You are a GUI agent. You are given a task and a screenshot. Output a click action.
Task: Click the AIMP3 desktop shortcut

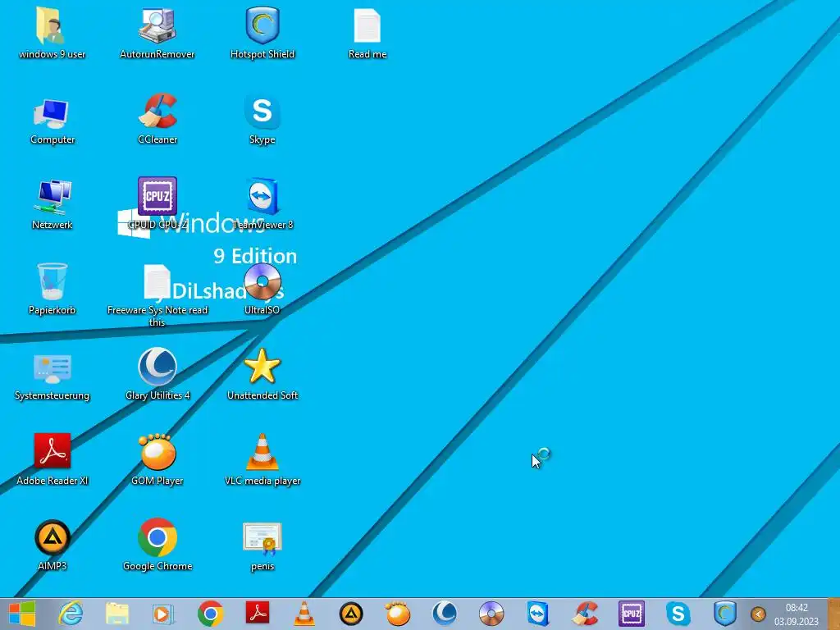click(x=52, y=545)
